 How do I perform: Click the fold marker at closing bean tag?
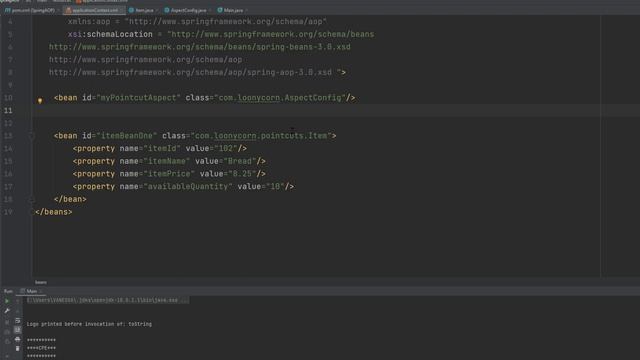click(x=31, y=199)
